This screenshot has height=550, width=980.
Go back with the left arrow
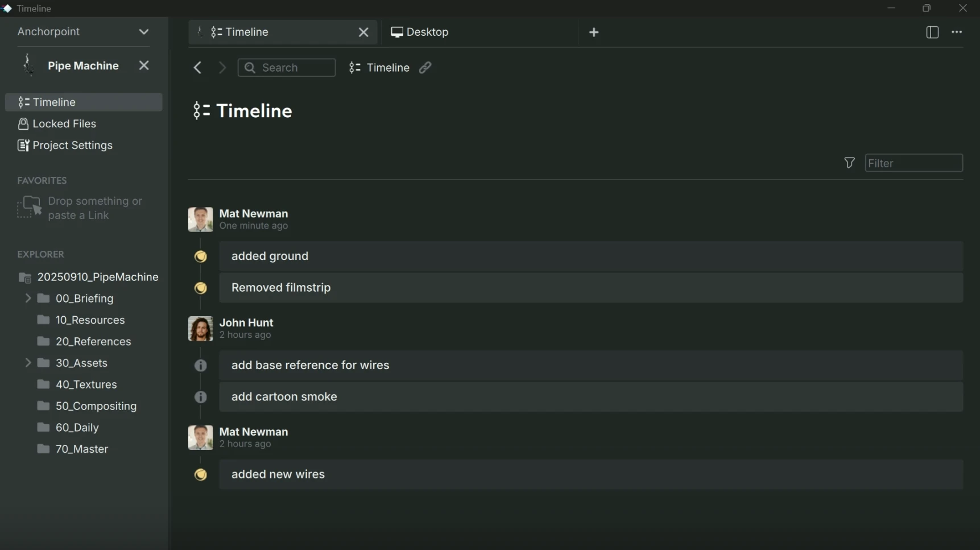point(197,68)
